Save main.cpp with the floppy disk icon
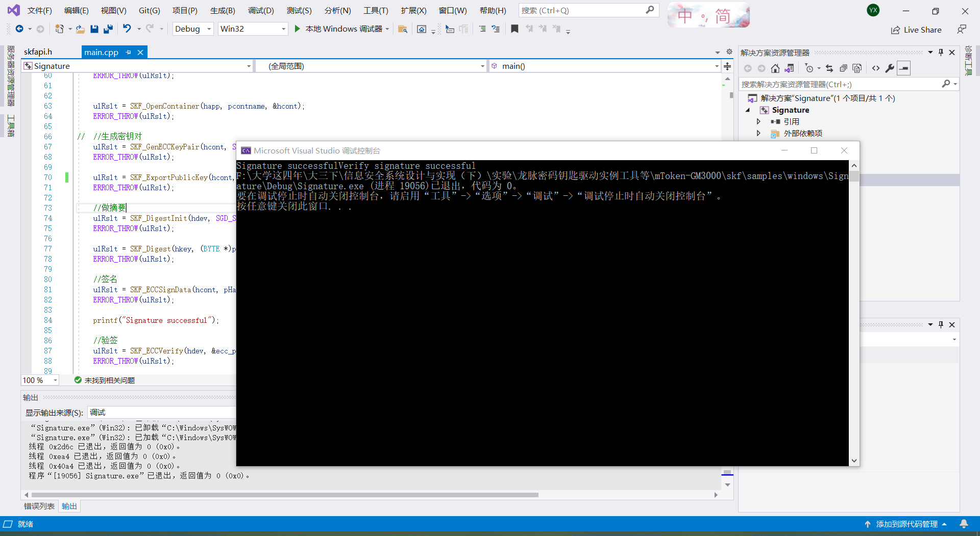 pyautogui.click(x=94, y=29)
